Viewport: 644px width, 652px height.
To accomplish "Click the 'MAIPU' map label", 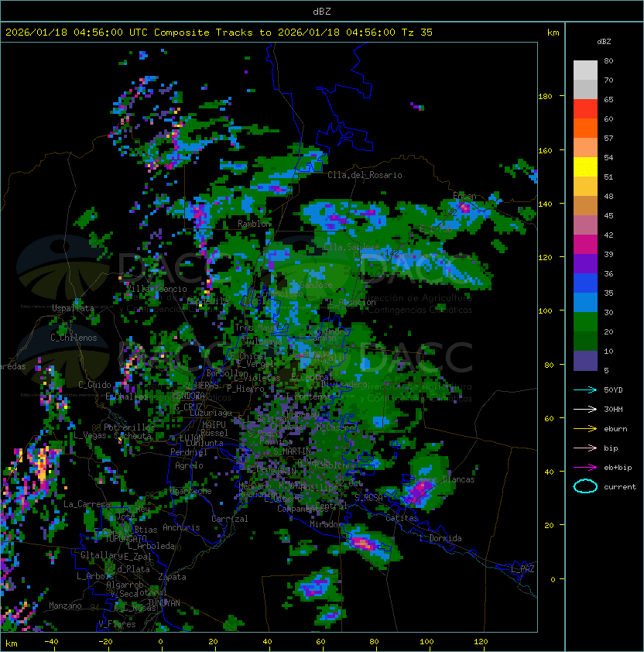I will 214,425.
